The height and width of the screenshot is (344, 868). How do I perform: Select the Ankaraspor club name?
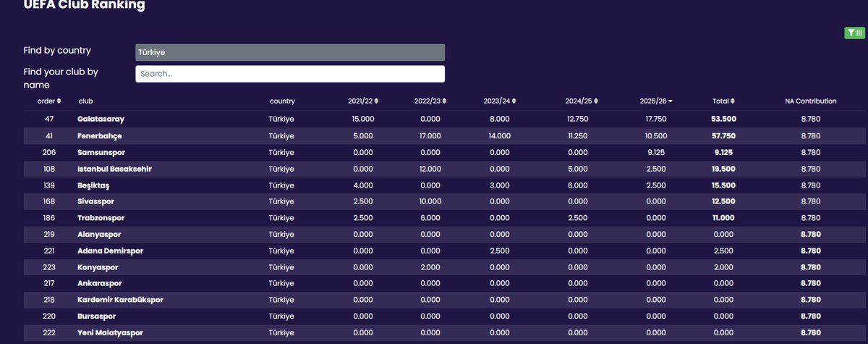click(x=100, y=284)
